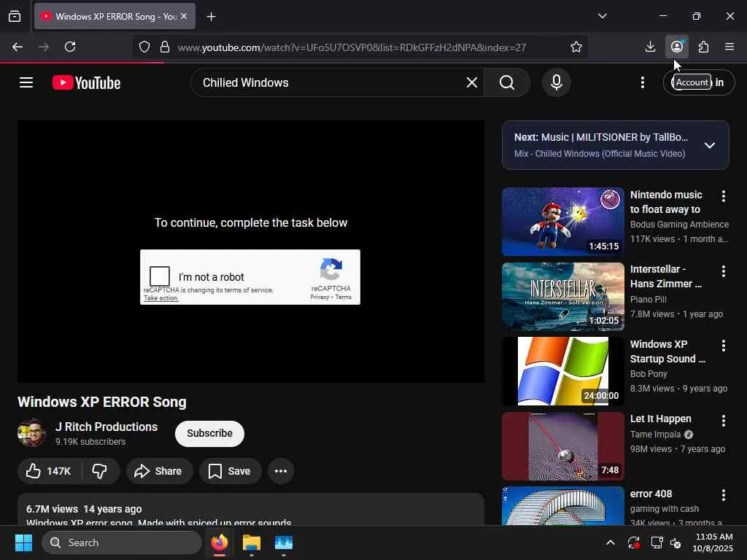This screenshot has height=560, width=747.
Task: Open Tame Impala channel text
Action: coord(656,435)
